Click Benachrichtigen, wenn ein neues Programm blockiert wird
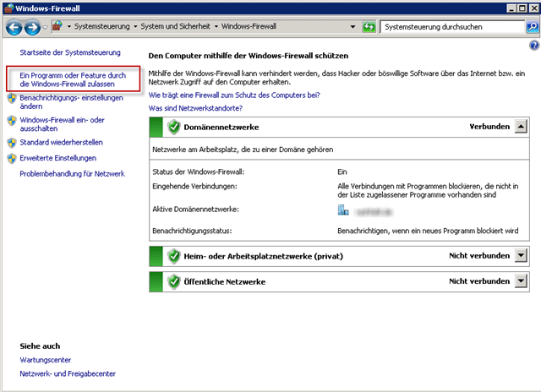The height and width of the screenshot is (392, 541). (428, 231)
